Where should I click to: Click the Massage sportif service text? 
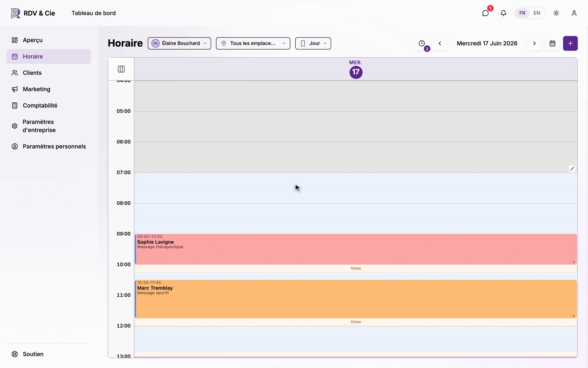[x=153, y=293]
